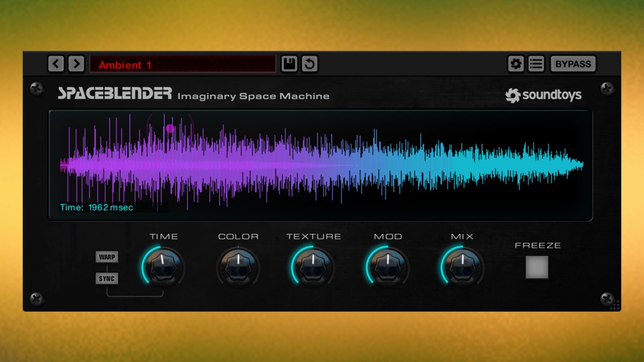
Task: Click the Time: 1962 msec readout
Action: (97, 207)
